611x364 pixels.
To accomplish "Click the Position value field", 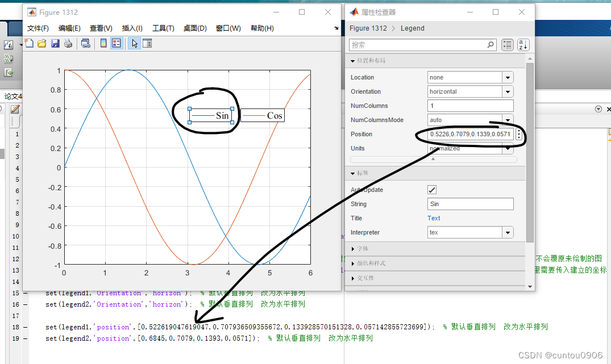I will click(x=471, y=135).
